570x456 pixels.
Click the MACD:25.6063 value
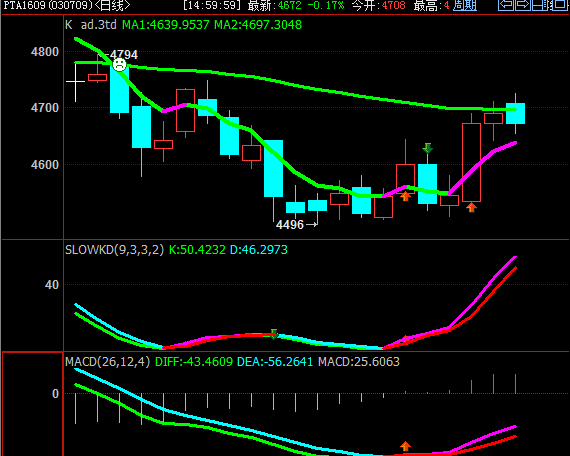coord(359,362)
